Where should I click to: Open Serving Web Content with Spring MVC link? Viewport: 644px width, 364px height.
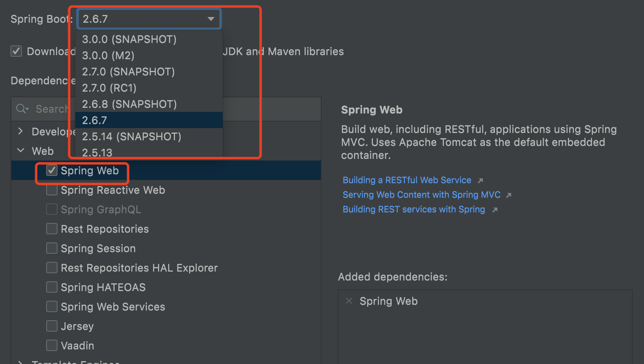pos(421,195)
